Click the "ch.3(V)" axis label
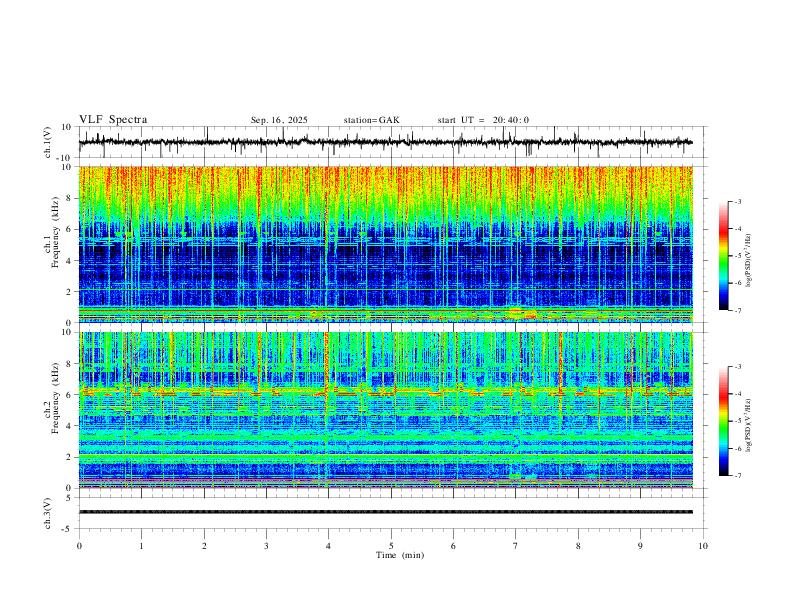 coord(48,513)
